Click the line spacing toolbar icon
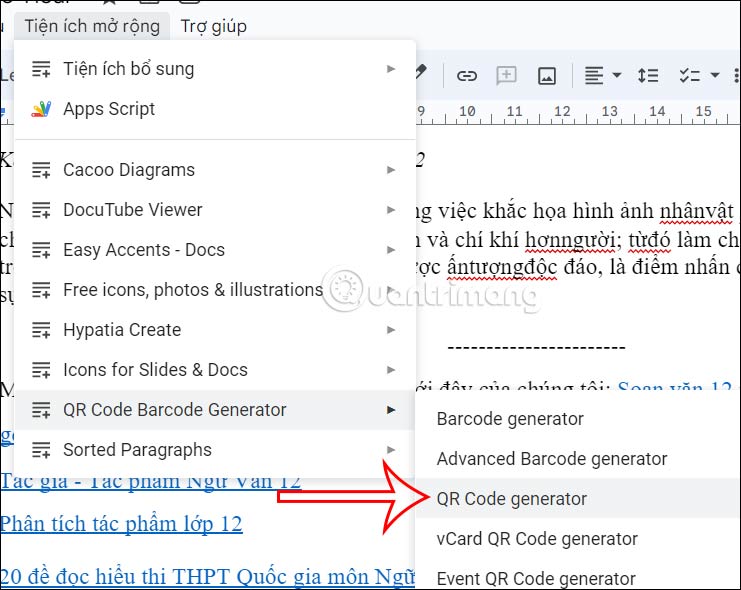 point(648,76)
